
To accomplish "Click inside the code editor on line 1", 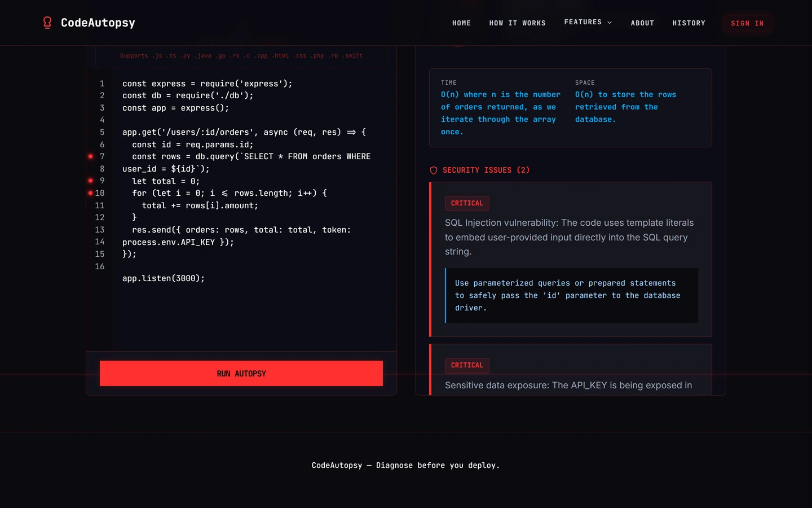I will 208,84.
